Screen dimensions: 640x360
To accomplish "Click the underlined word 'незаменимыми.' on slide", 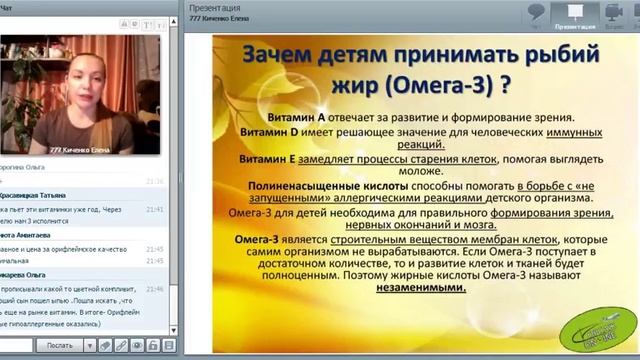I will [x=421, y=287].
